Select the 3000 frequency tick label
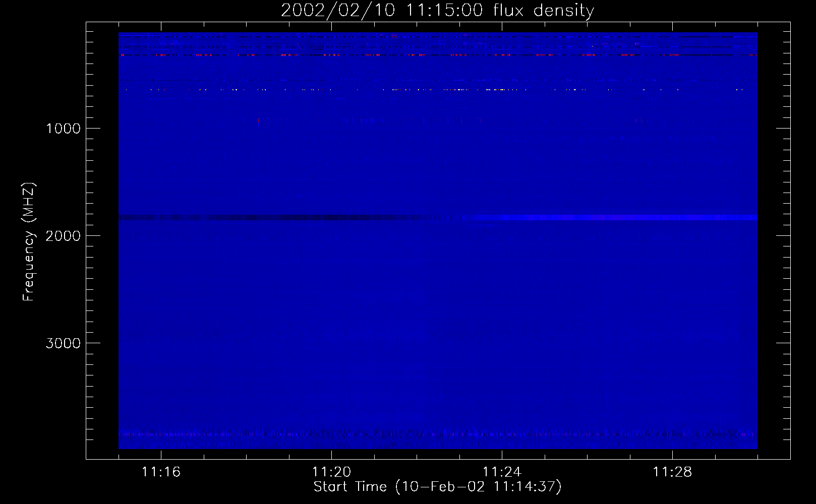816x504 pixels. 63,343
